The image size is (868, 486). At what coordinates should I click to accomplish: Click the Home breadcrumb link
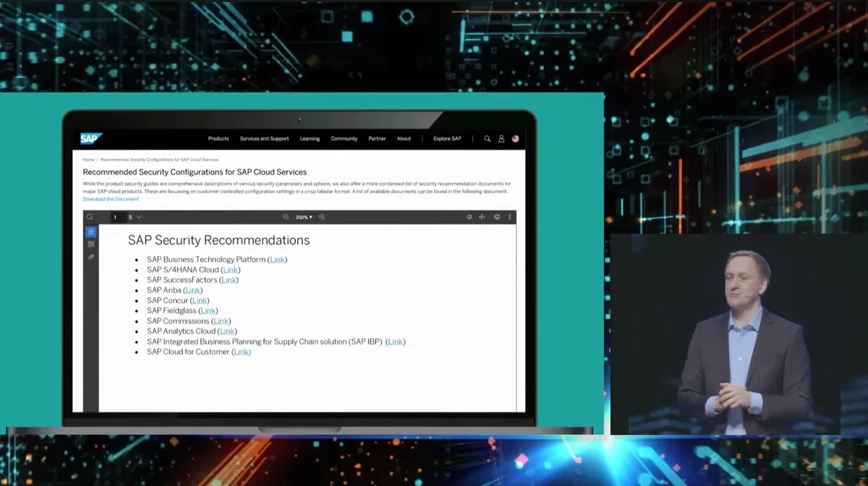(88, 160)
